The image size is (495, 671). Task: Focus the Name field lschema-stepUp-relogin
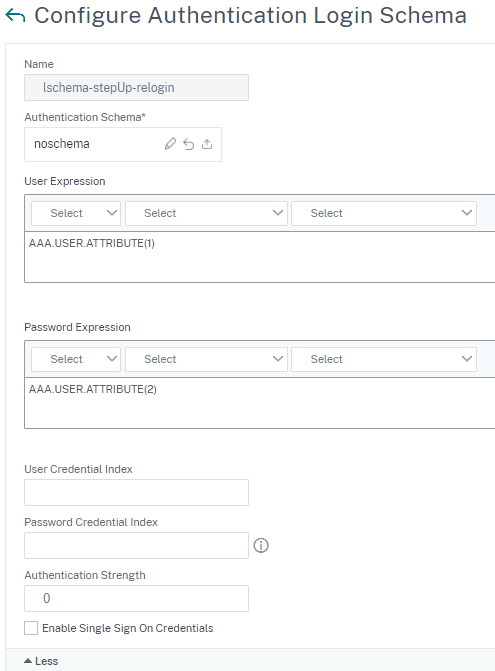tap(136, 88)
